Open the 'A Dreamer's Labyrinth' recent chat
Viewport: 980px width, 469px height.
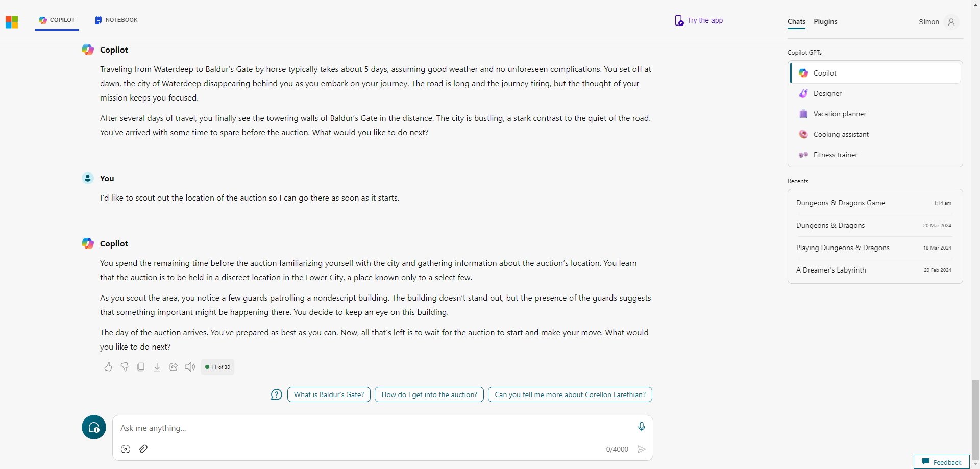875,270
